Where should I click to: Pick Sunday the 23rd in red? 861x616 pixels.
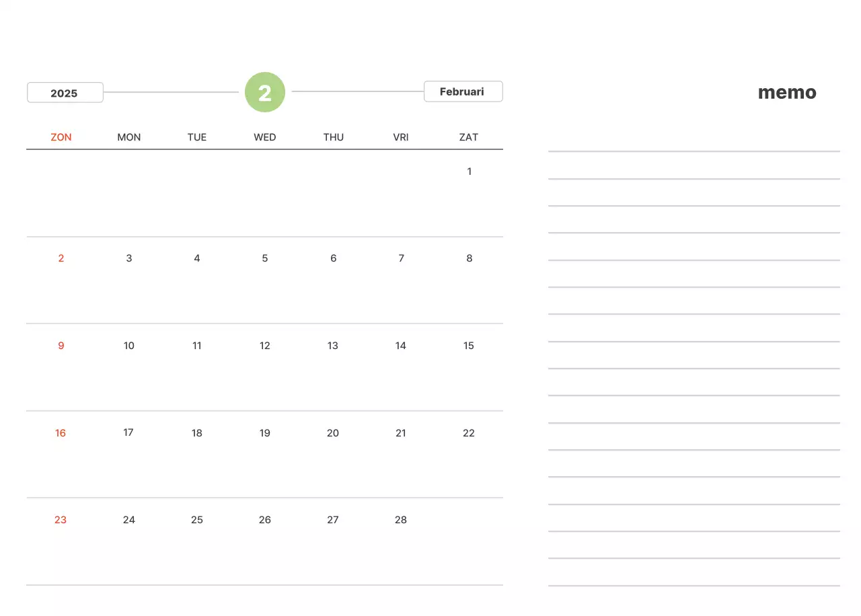(x=61, y=520)
